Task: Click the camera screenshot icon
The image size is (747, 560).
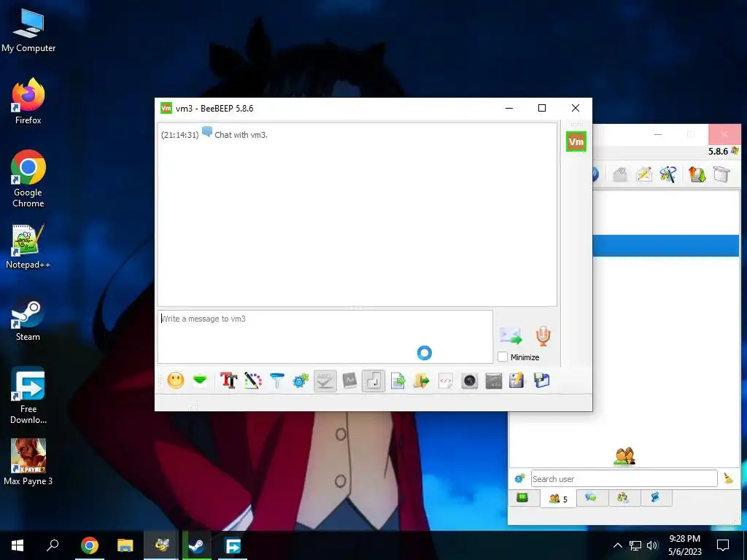Action: [x=470, y=381]
